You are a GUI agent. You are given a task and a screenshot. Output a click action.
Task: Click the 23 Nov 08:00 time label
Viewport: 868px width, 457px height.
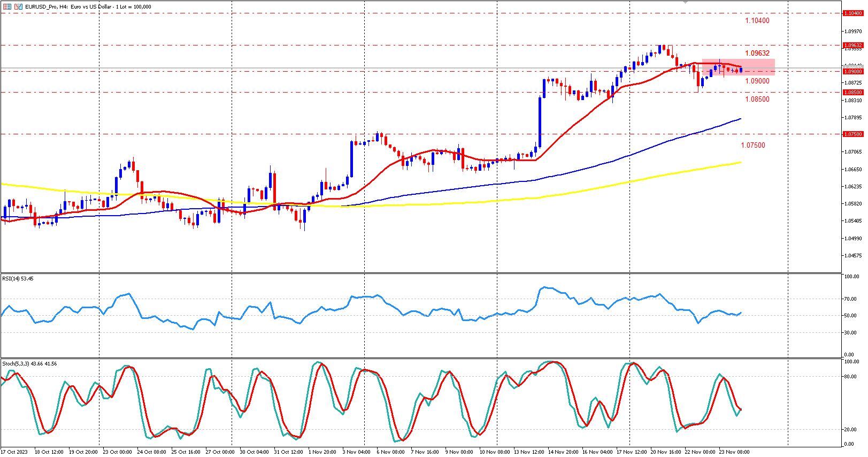[735, 452]
